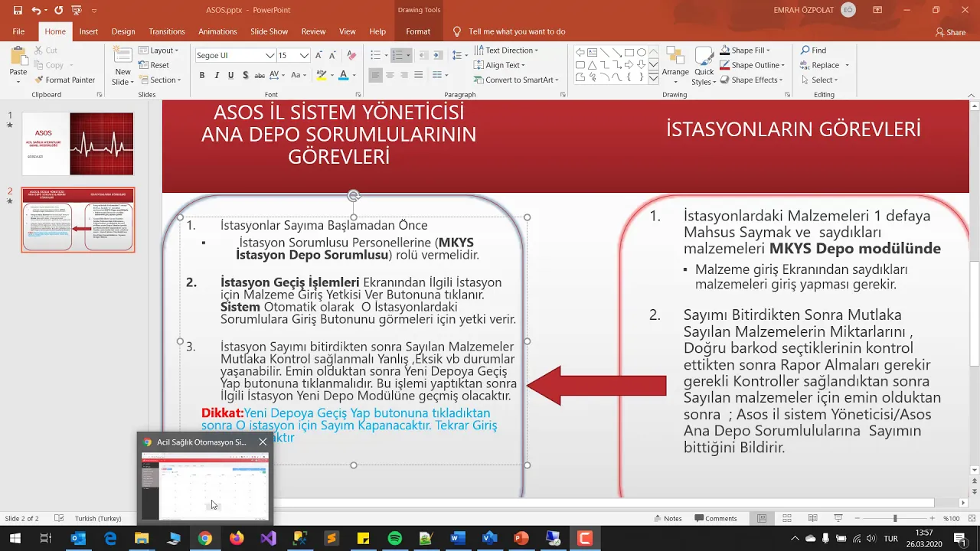Switch to Slide Sorter view
Screen dimensions: 980x551
click(786, 518)
